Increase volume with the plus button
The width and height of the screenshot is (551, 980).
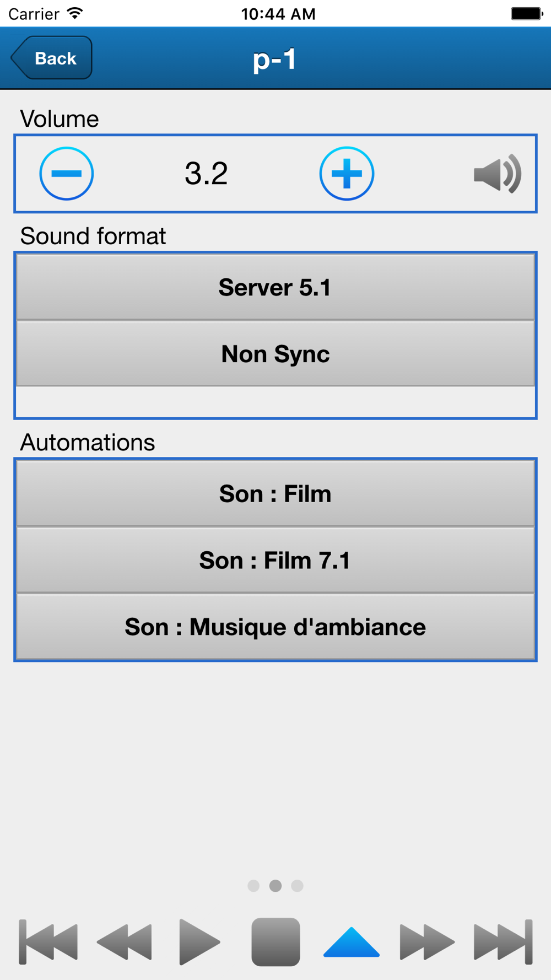coord(347,174)
